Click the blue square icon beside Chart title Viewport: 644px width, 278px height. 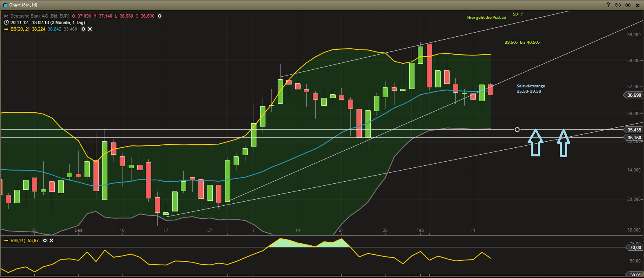coord(5,5)
